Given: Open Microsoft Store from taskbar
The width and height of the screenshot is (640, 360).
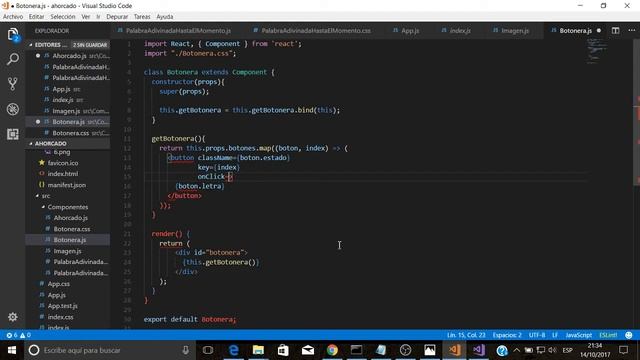Looking at the screenshot, I should pyautogui.click(x=283, y=350).
